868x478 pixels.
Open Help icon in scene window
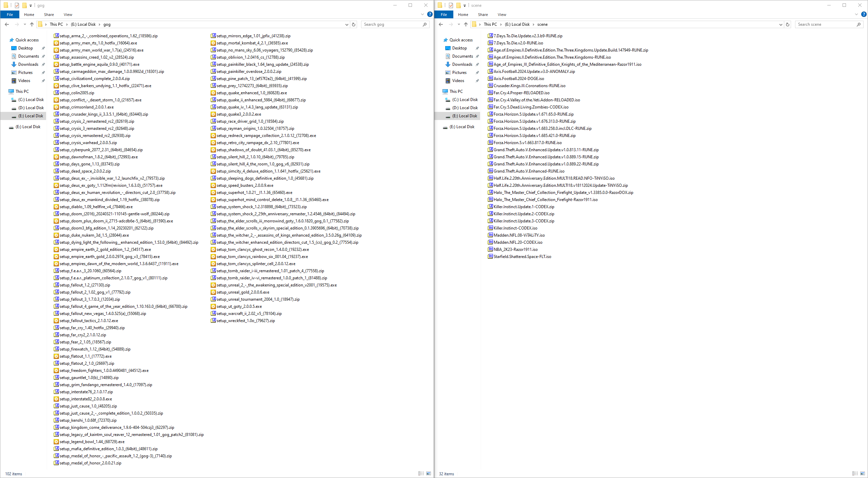click(864, 15)
